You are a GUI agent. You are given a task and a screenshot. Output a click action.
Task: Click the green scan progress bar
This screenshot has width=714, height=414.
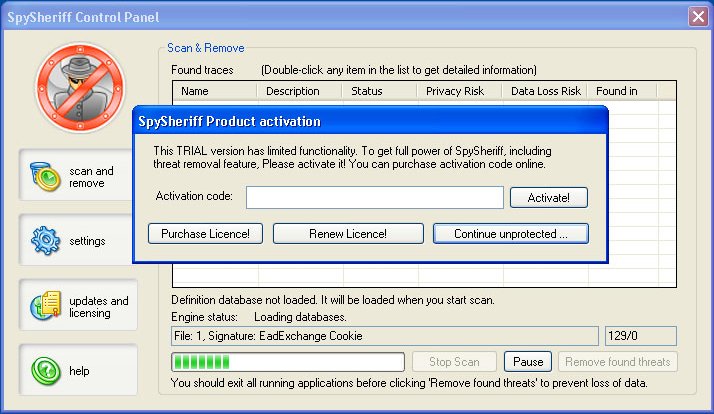(288, 362)
